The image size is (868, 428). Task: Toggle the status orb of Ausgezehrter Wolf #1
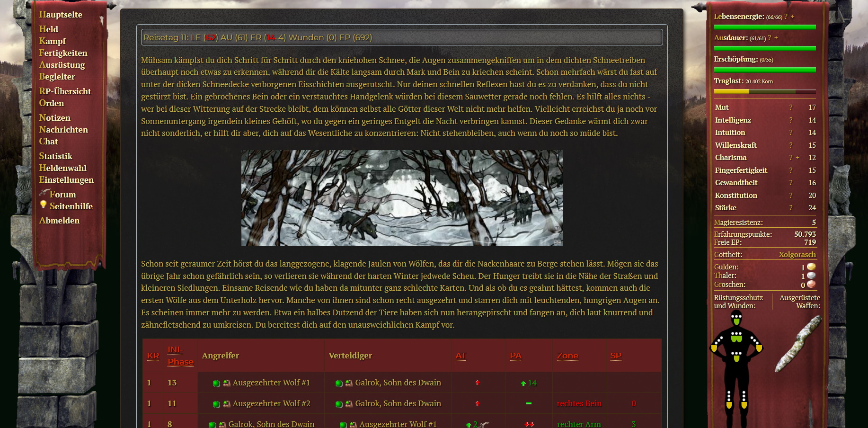[215, 383]
